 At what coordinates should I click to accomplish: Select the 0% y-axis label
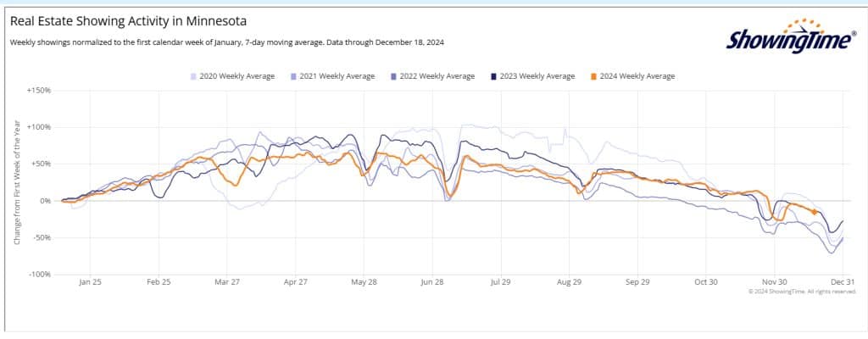click(x=45, y=201)
